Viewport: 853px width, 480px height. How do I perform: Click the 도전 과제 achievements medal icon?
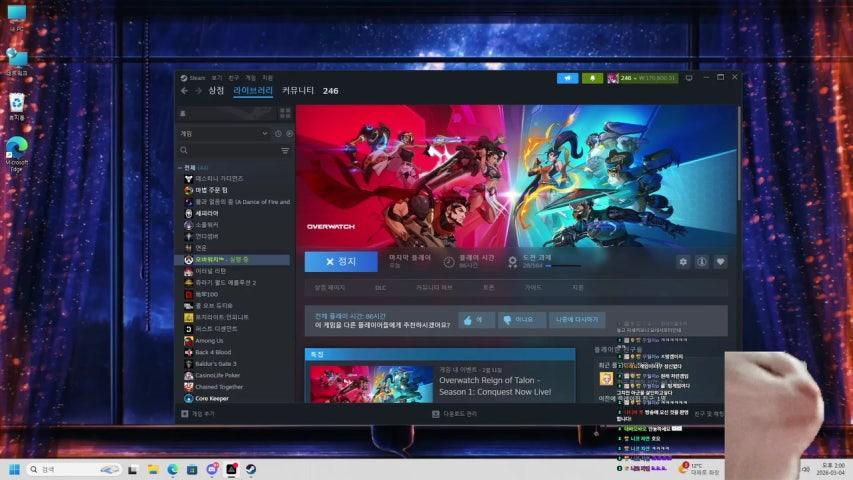click(x=512, y=262)
